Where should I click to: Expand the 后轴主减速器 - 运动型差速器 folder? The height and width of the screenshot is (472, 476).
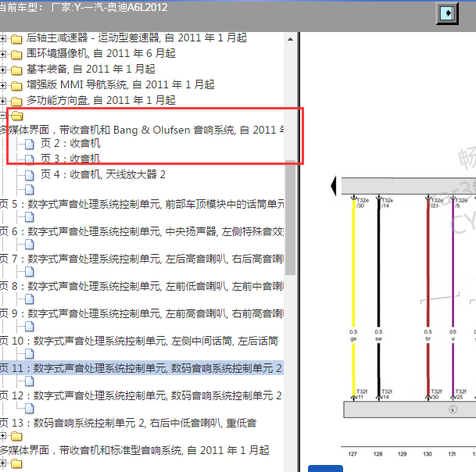(x=2, y=38)
